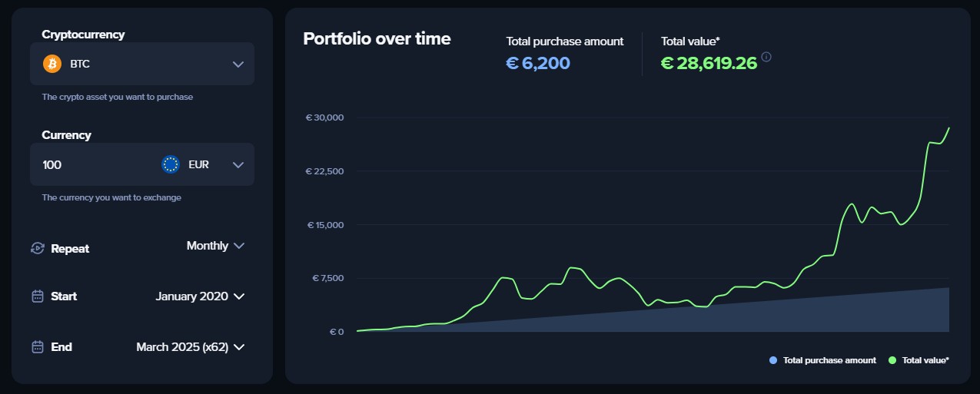Click the blue Total purchase amount legend dot

[772, 360]
